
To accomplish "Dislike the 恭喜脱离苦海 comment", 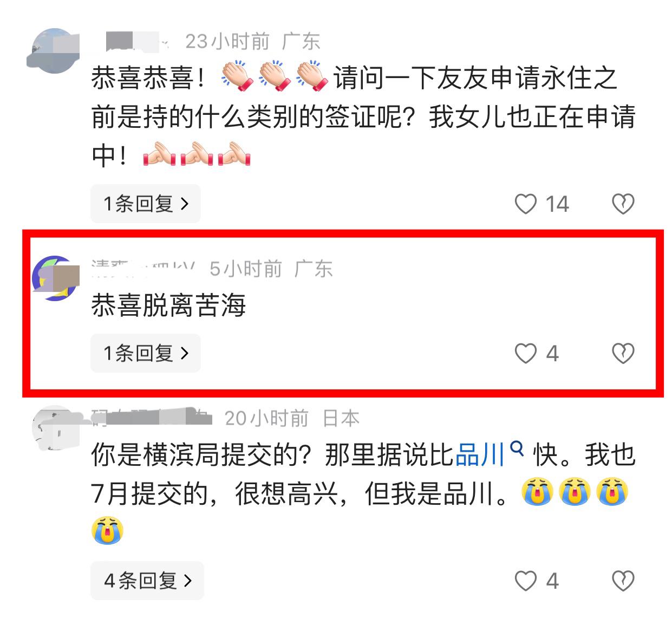I will [x=623, y=354].
